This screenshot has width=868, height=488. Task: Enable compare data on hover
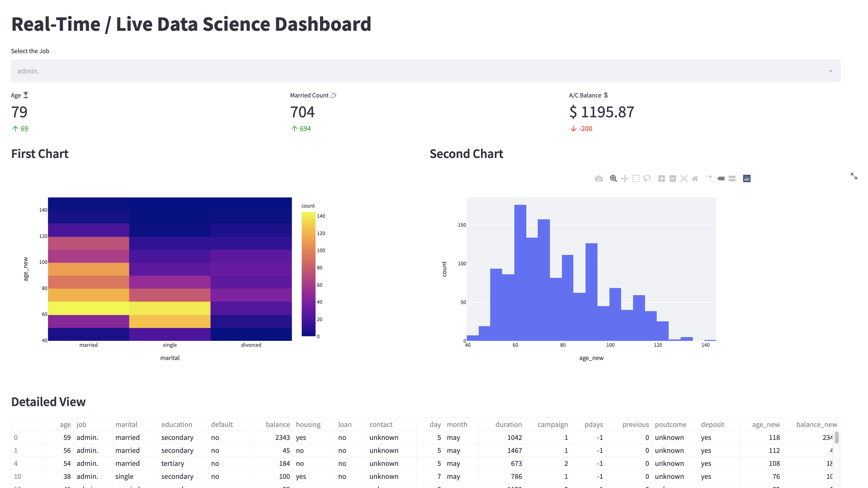pos(732,178)
